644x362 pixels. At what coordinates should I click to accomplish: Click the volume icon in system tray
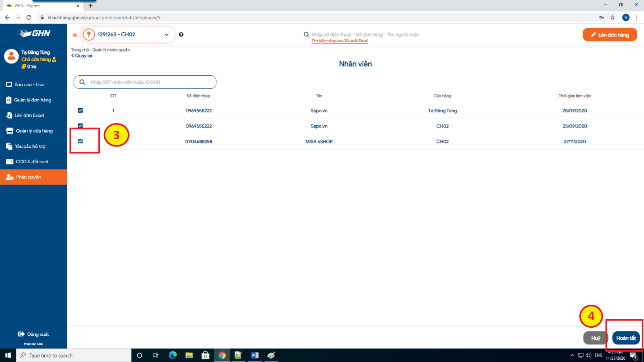coord(588,355)
